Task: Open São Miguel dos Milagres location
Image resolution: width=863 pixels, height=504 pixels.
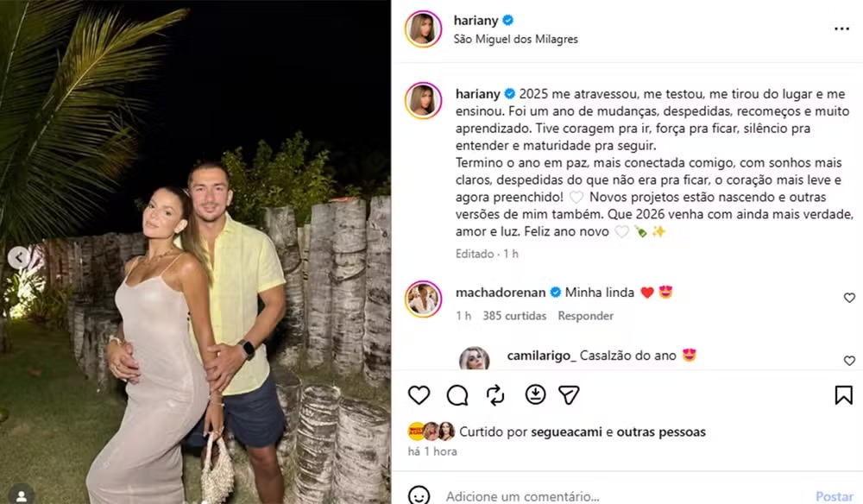Action: click(516, 39)
